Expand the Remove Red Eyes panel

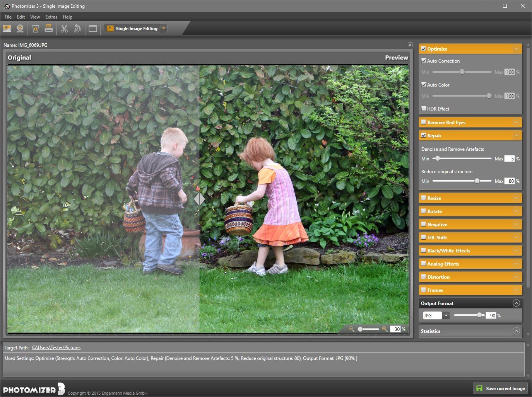516,123
